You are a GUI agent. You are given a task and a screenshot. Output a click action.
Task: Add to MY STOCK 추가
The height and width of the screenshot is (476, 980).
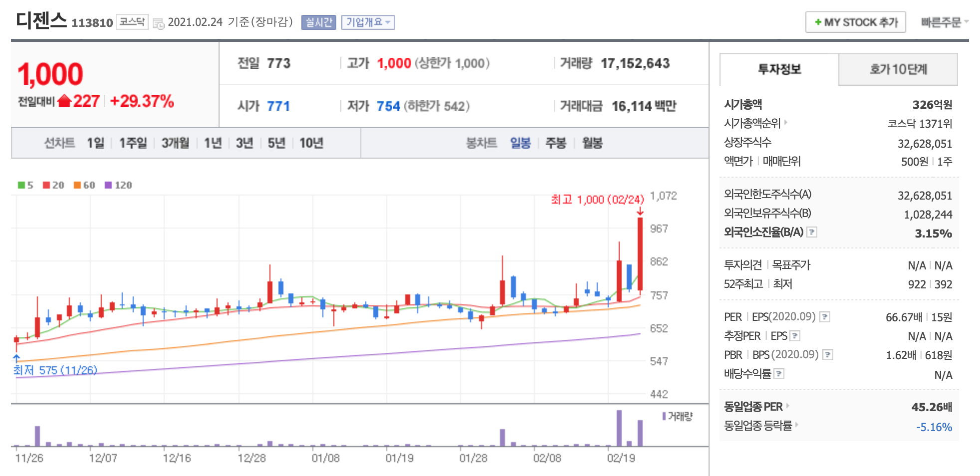[856, 22]
